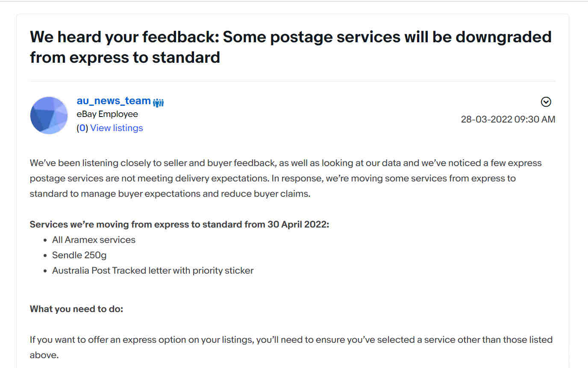Screen dimensions: 588x368
Task: Select the All Aramex services bullet item
Action: [94, 240]
